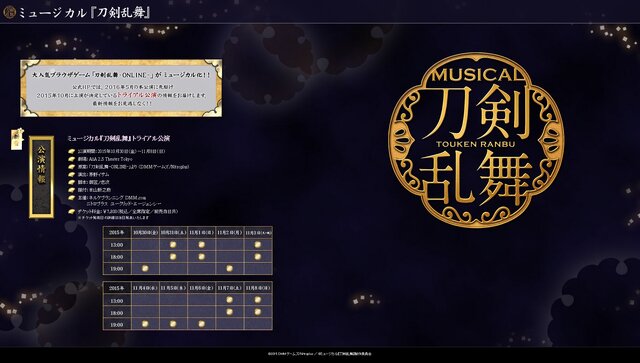Click the gold bullet beside チケット料金
The image size is (640, 363).
coord(72,212)
